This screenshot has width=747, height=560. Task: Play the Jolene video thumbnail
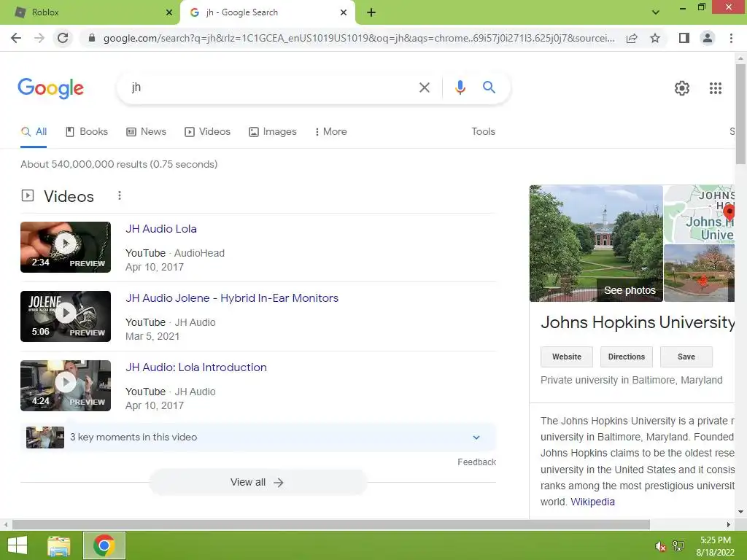click(66, 316)
